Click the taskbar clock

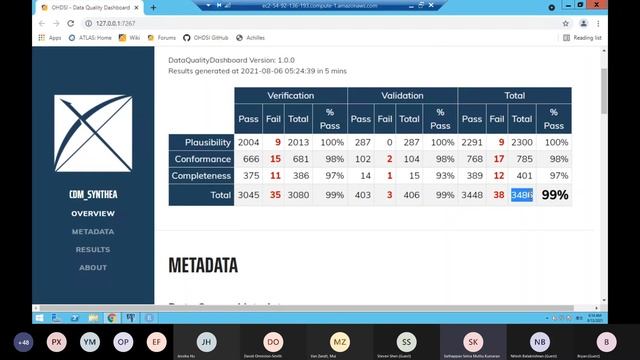(x=594, y=318)
